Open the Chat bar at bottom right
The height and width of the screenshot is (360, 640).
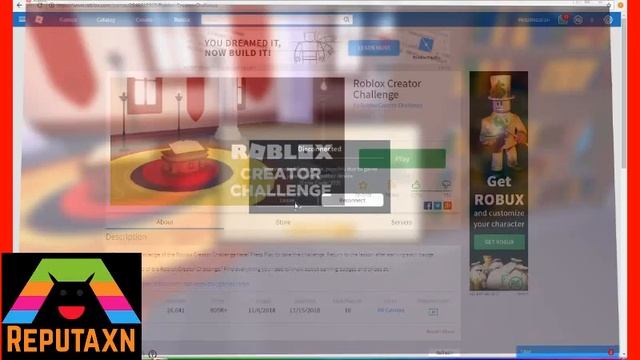pos(567,351)
